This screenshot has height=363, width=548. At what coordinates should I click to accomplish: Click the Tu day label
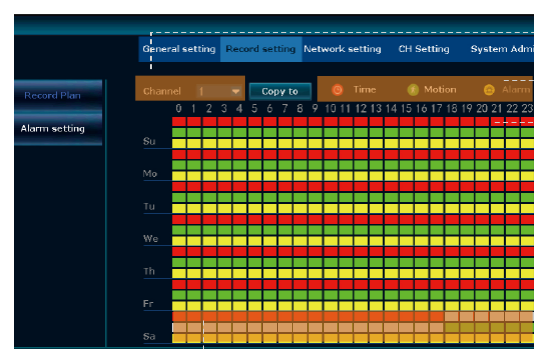tap(149, 206)
